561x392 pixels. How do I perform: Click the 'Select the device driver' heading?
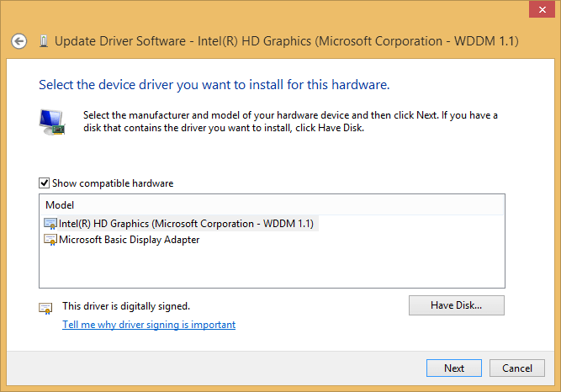point(214,85)
